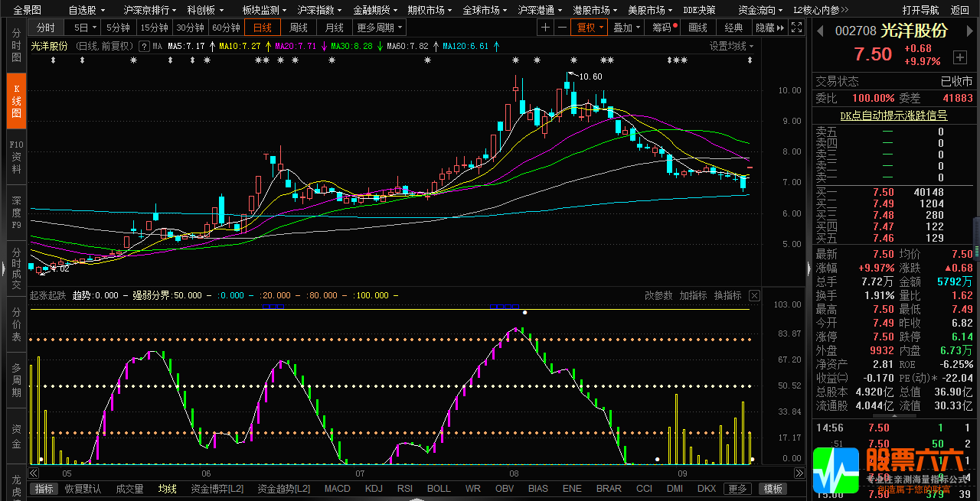Viewport: 980px width, 501px height.
Task: Select 60分钟 period
Action: coord(226,28)
